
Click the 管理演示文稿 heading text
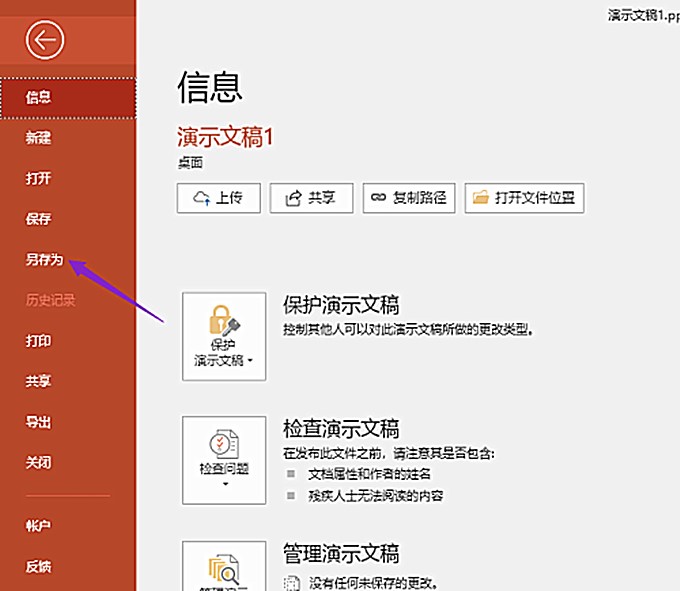341,554
